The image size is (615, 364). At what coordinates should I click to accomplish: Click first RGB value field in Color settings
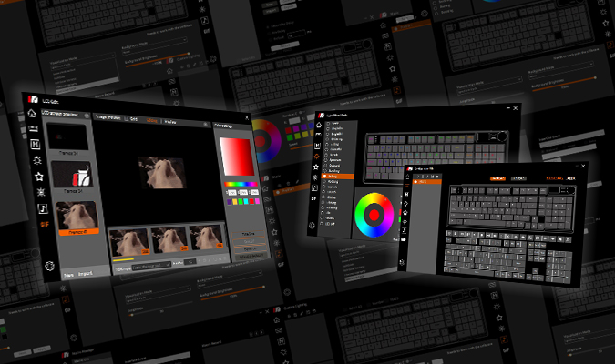point(231,193)
